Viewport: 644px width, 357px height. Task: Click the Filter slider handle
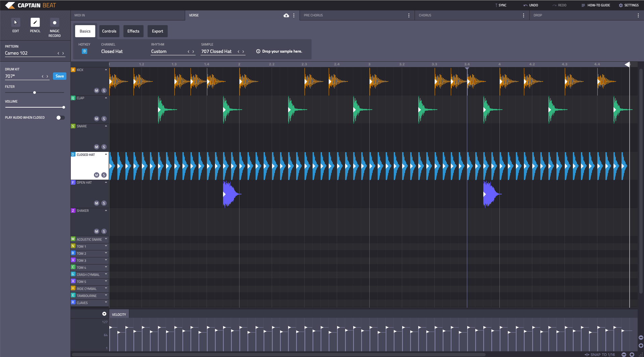[x=35, y=93]
